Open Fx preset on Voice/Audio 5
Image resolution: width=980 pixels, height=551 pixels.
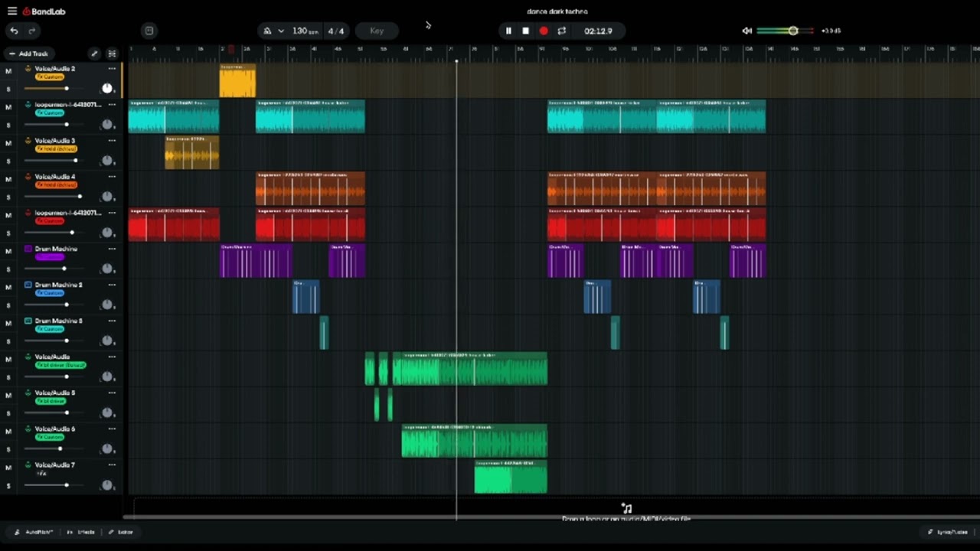(x=50, y=400)
